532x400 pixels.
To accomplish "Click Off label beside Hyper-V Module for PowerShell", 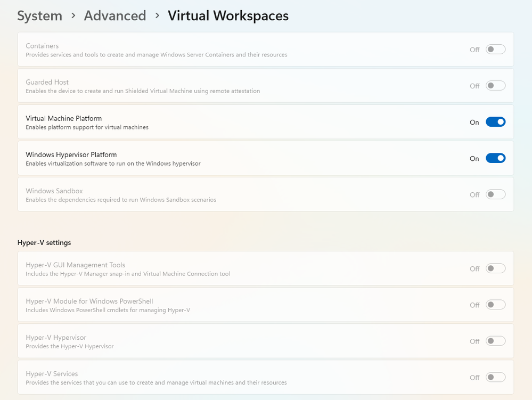I will click(x=474, y=305).
